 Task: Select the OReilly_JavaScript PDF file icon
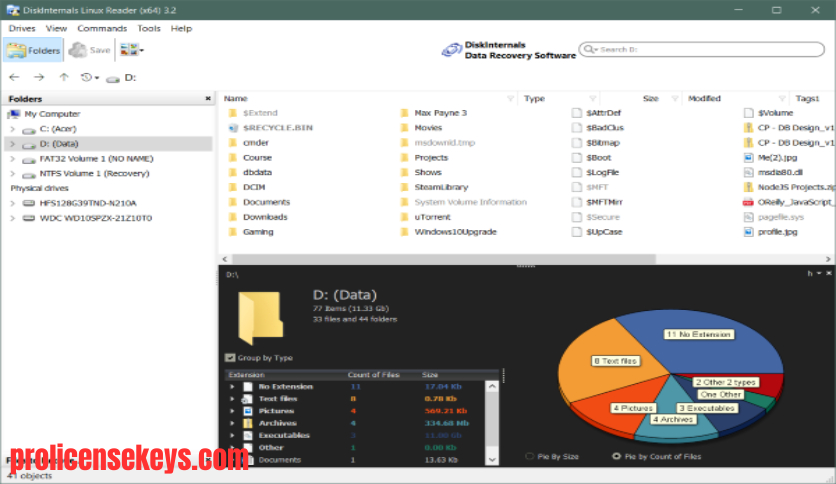click(x=749, y=202)
